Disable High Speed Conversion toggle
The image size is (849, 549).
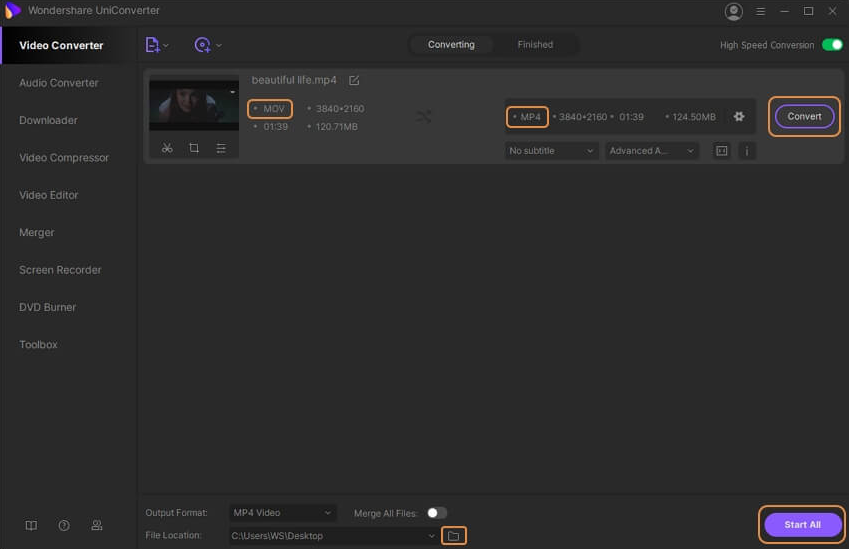(x=831, y=45)
